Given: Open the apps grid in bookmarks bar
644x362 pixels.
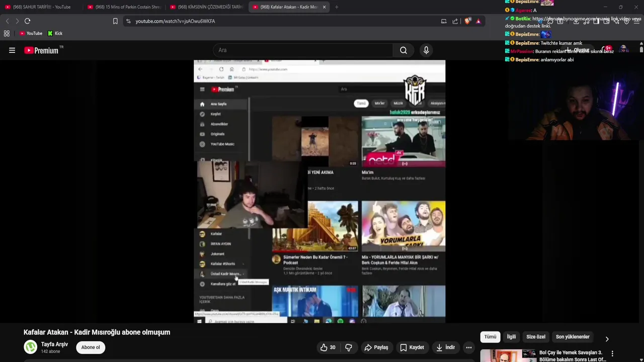Looking at the screenshot, I should pyautogui.click(x=7, y=33).
